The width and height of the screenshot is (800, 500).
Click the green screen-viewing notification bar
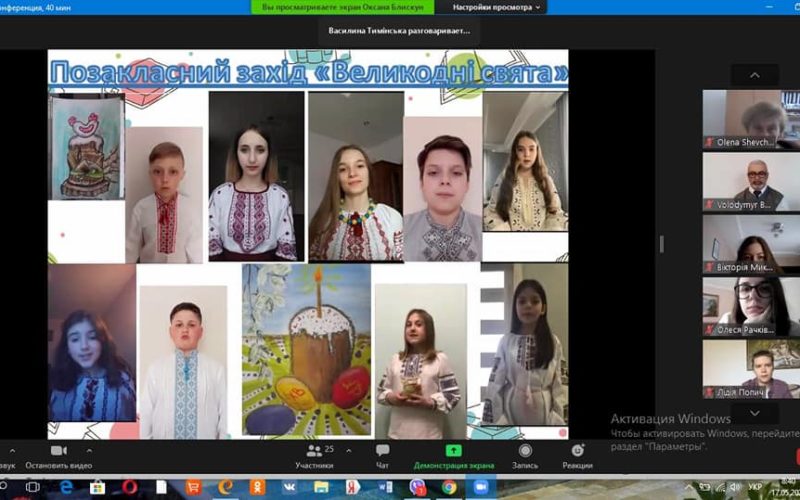[x=342, y=7]
